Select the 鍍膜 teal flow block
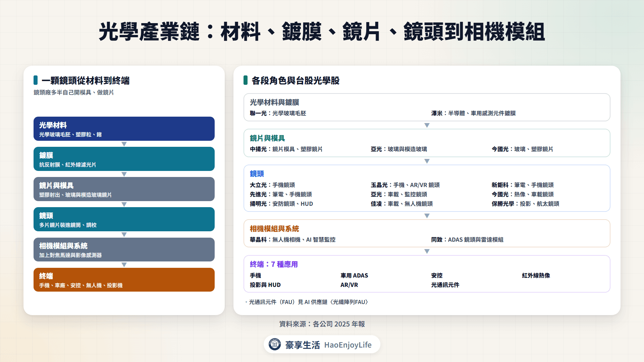 tap(124, 159)
